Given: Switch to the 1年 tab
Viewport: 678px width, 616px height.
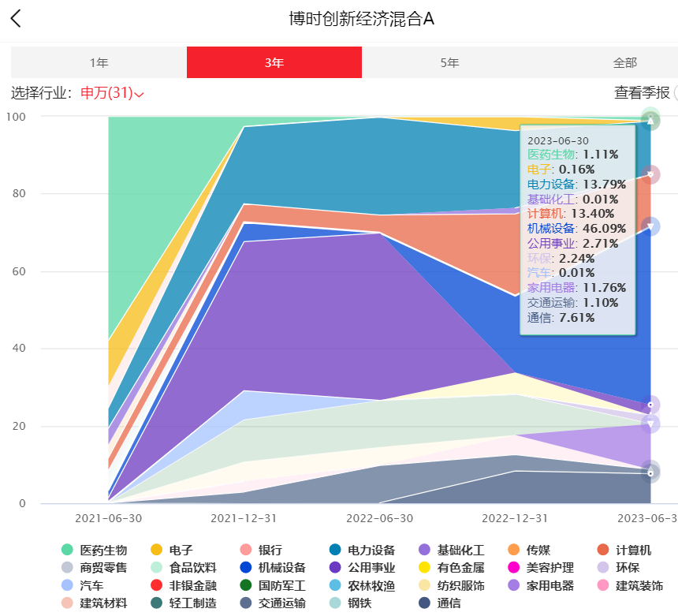Looking at the screenshot, I should click(x=99, y=63).
